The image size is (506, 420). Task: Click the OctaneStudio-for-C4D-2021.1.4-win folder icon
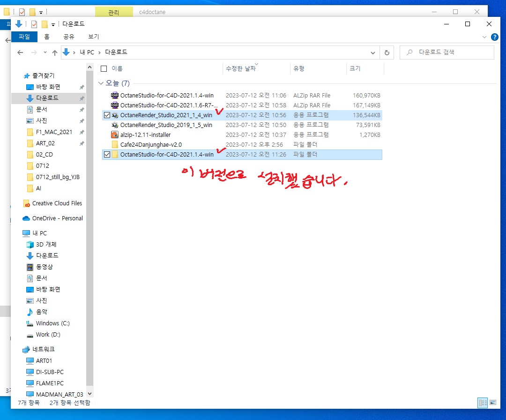tap(115, 155)
